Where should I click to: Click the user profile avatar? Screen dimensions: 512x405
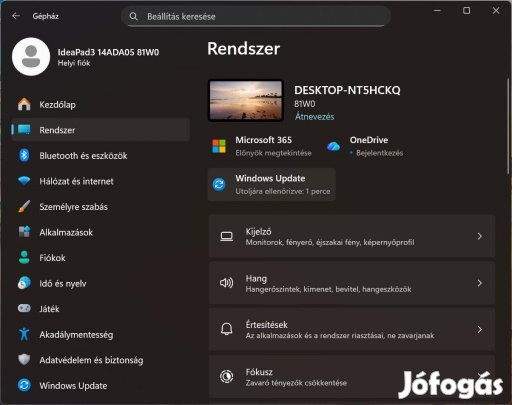point(31,57)
